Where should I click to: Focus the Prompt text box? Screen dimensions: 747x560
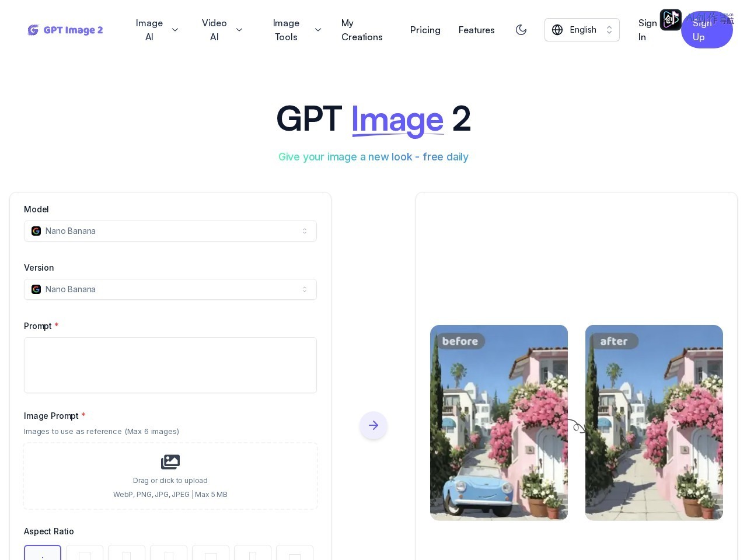pyautogui.click(x=170, y=365)
